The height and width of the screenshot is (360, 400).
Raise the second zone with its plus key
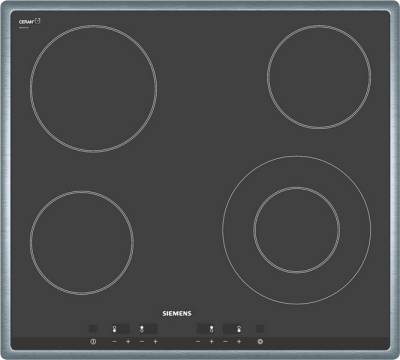click(x=155, y=342)
